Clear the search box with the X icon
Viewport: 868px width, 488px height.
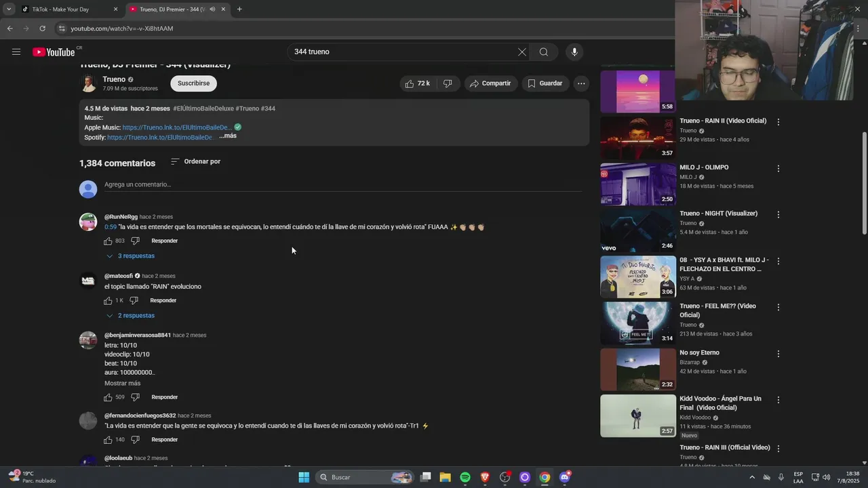(522, 52)
